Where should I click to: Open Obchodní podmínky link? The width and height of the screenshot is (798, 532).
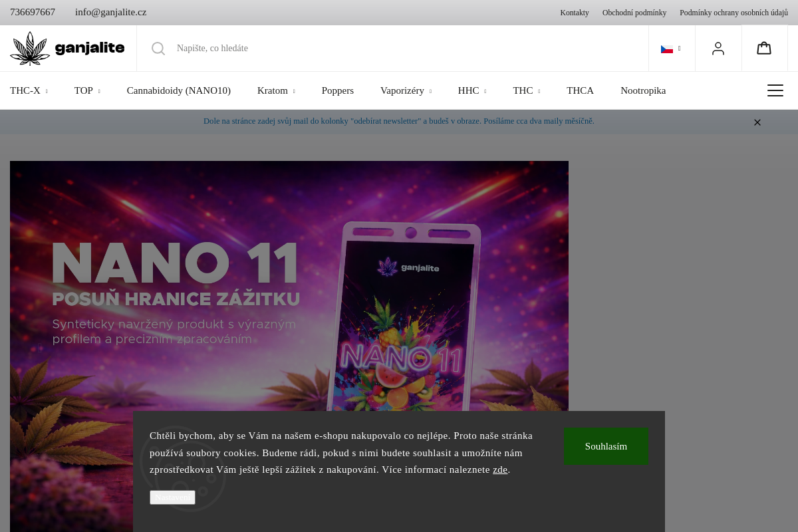click(634, 13)
